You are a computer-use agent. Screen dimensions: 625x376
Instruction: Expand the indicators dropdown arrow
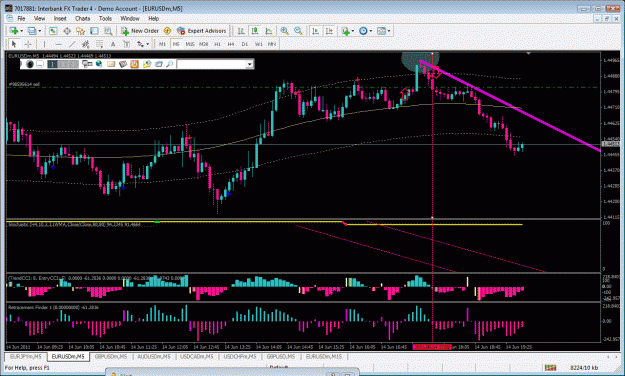click(x=353, y=31)
